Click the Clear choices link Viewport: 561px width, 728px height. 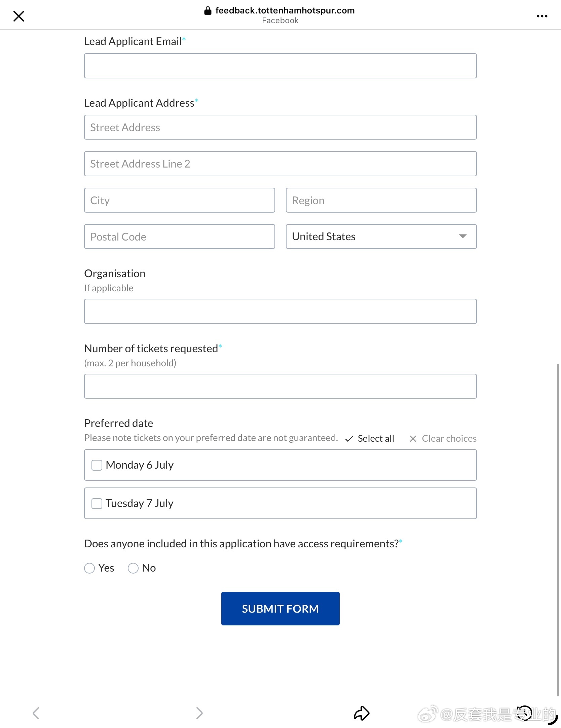449,439
